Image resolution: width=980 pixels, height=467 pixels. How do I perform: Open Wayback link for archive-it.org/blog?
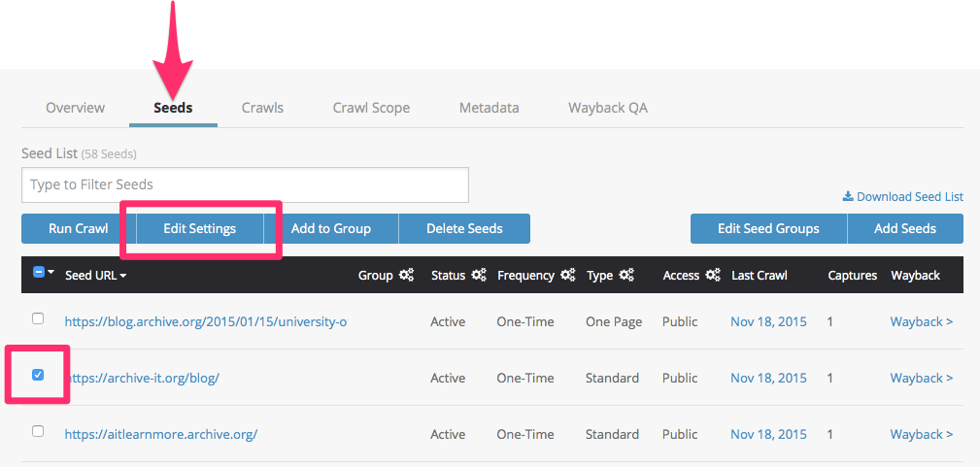(921, 378)
